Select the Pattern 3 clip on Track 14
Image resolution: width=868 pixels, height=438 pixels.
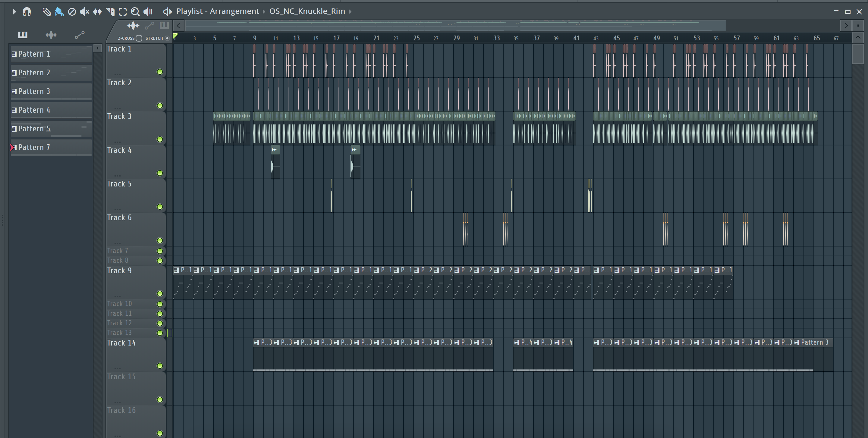coord(813,355)
